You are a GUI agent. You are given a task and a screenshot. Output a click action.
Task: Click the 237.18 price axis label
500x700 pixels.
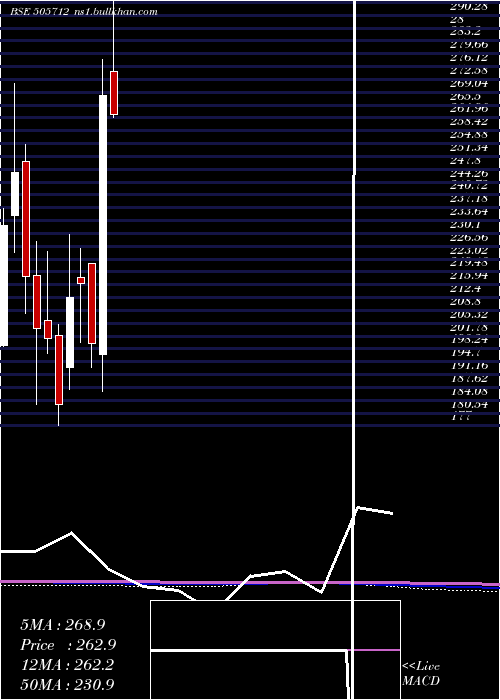[x=469, y=199]
